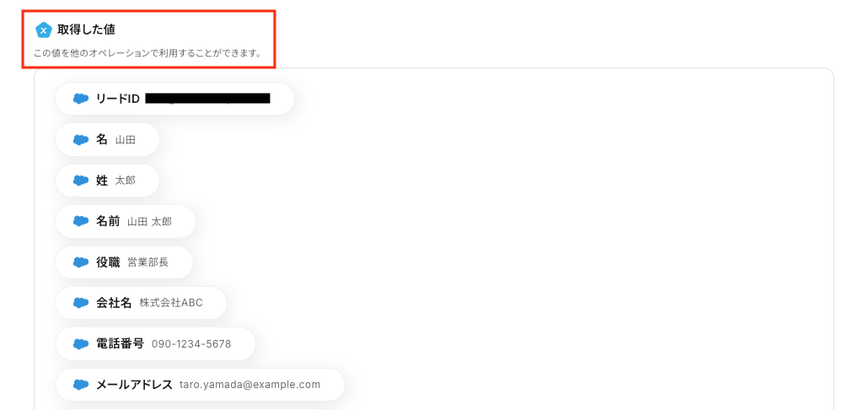This screenshot has width=868, height=410.
Task: Click the 取得した値 heading text
Action: (86, 30)
